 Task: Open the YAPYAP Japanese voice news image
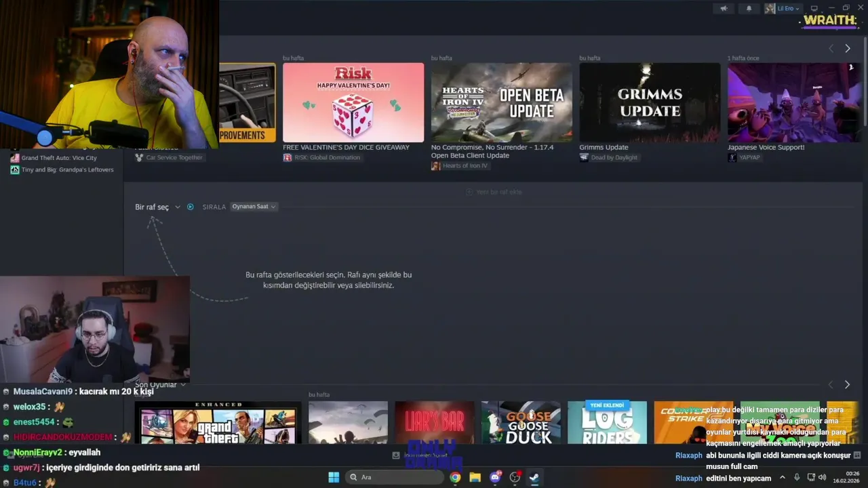click(794, 102)
